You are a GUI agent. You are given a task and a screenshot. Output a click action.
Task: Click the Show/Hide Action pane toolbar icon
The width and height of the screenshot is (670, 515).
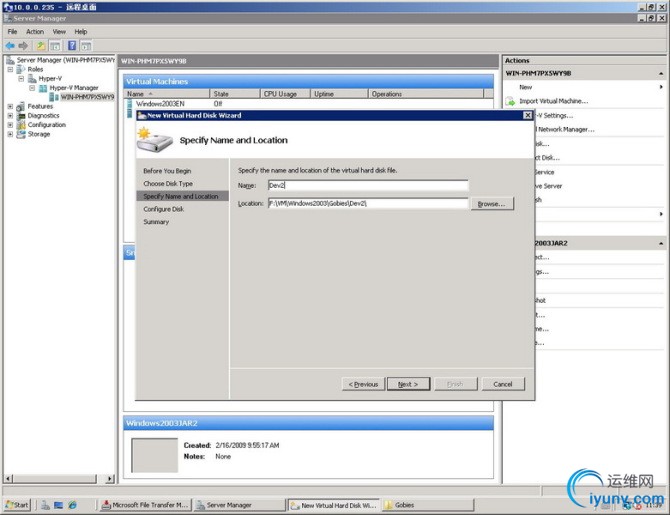click(86, 46)
